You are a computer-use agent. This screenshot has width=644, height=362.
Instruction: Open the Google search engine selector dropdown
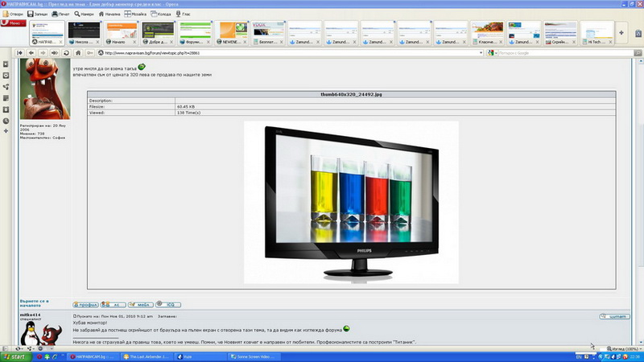click(492, 53)
